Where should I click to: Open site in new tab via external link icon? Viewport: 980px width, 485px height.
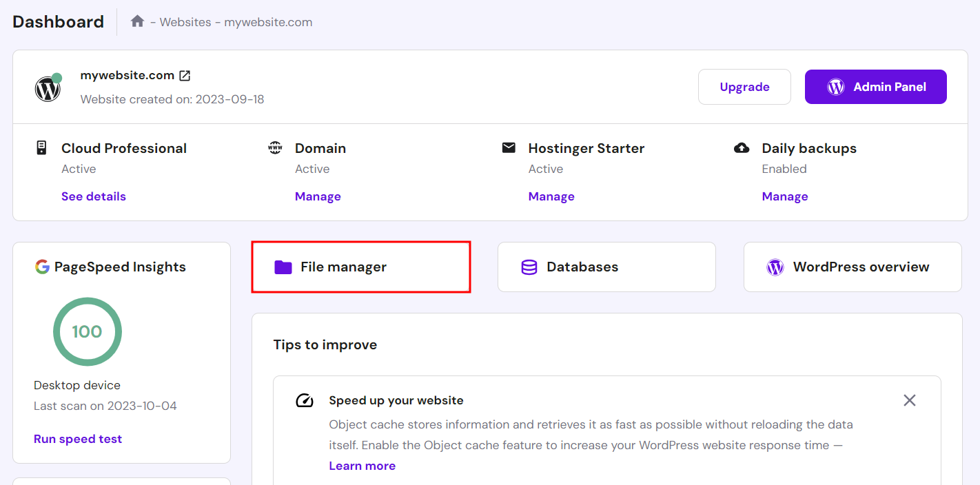point(184,76)
